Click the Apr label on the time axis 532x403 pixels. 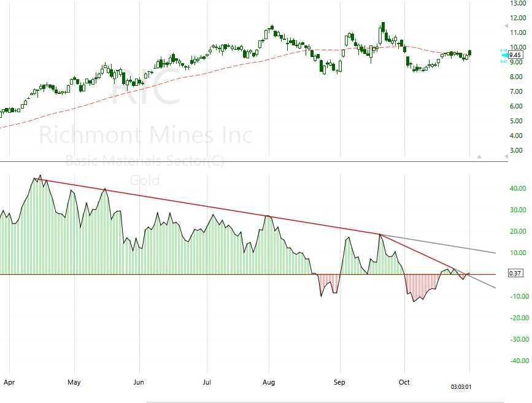9,382
